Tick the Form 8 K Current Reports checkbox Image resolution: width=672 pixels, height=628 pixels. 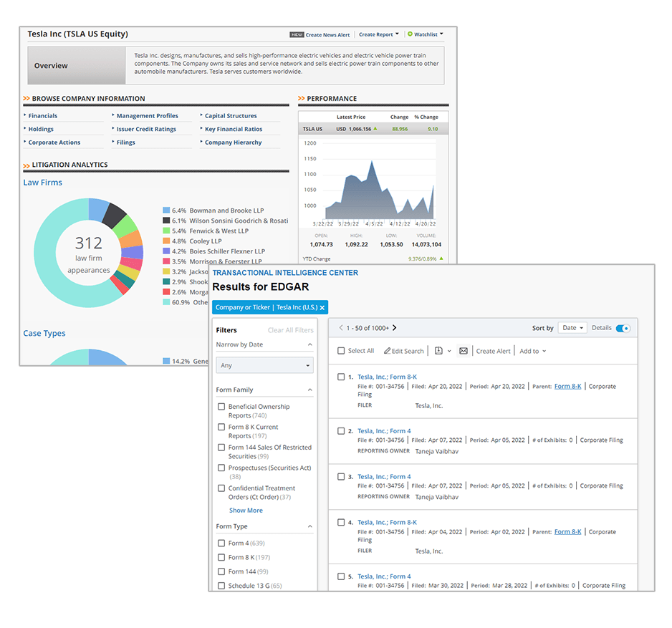coord(221,427)
